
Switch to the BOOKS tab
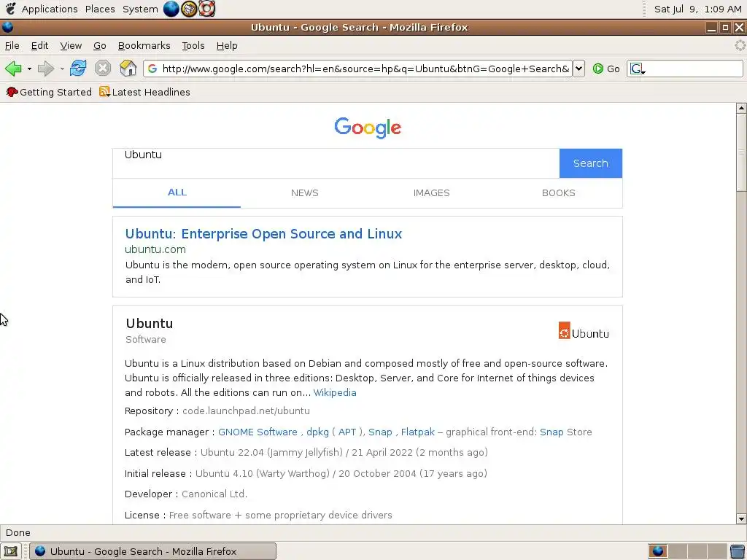click(558, 192)
